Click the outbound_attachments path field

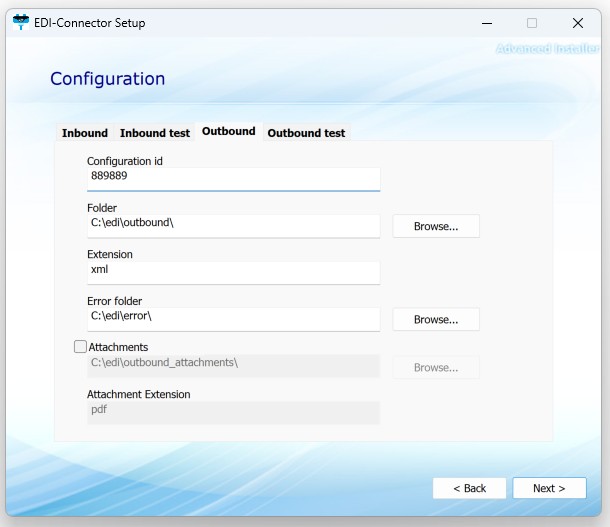pyautogui.click(x=233, y=363)
